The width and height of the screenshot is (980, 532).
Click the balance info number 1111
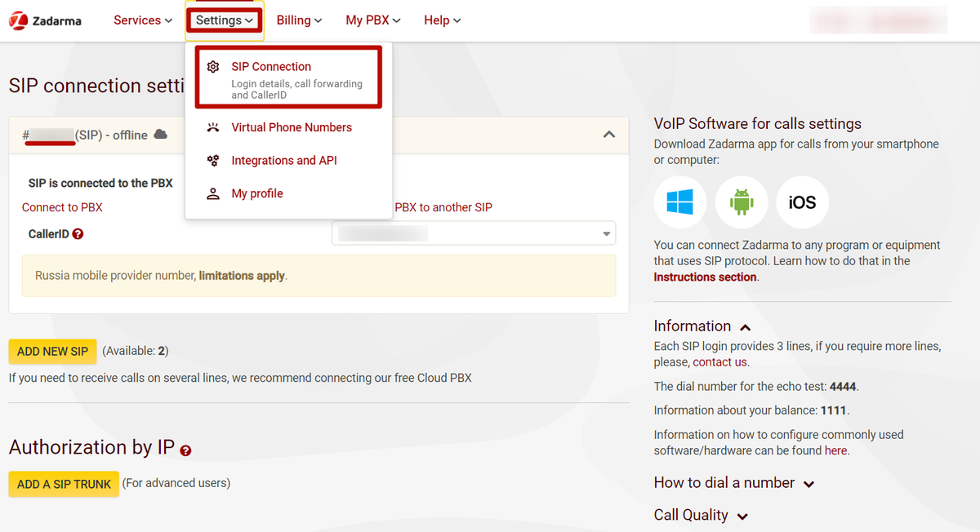click(x=834, y=410)
